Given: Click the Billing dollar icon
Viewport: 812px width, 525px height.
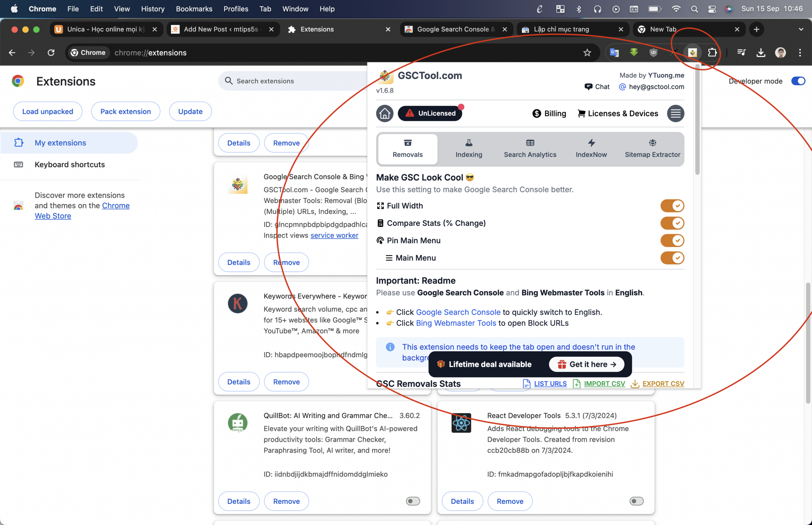Looking at the screenshot, I should point(537,114).
